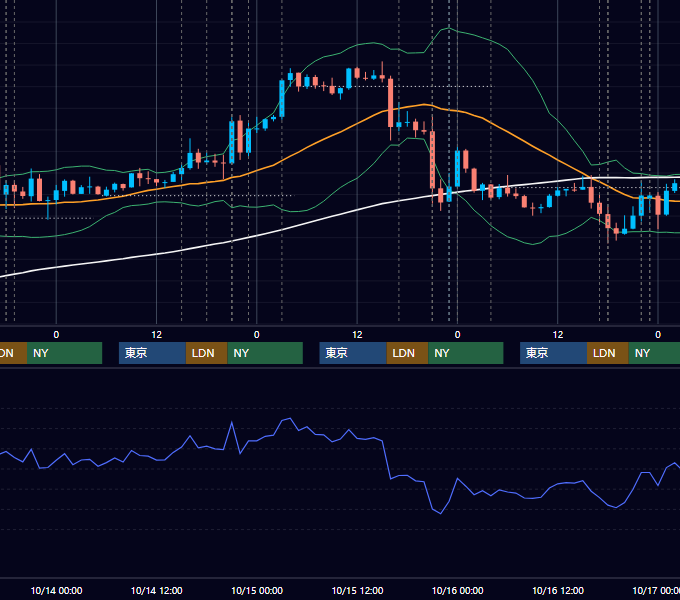The height and width of the screenshot is (600, 680).
Task: Click the 東京 session block on 10/14
Action: [x=152, y=353]
